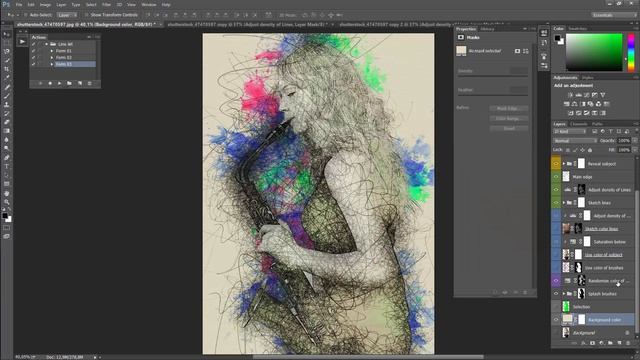The width and height of the screenshot is (640, 360).
Task: Select the Hand tool
Action: click(x=7, y=193)
